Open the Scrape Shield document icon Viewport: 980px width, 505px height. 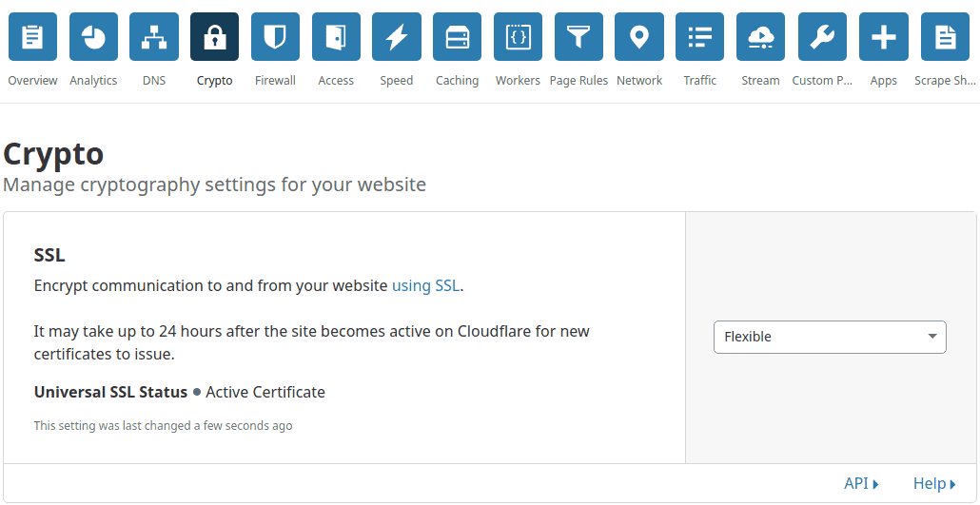[x=945, y=37]
